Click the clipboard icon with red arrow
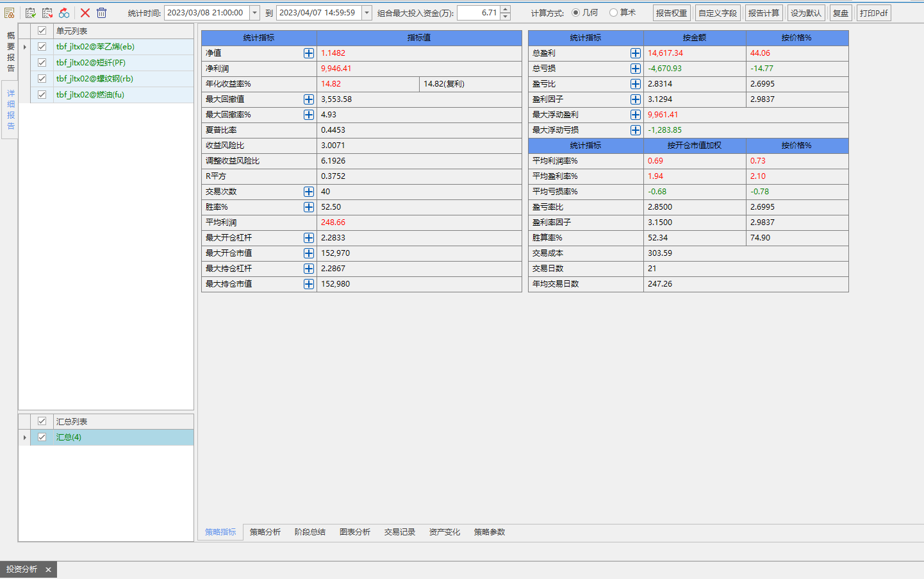 pos(47,13)
